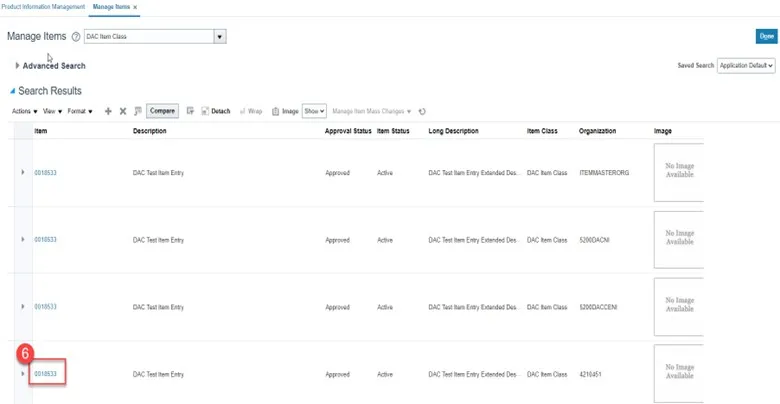
Task: Click the Description column header
Action: [150, 131]
